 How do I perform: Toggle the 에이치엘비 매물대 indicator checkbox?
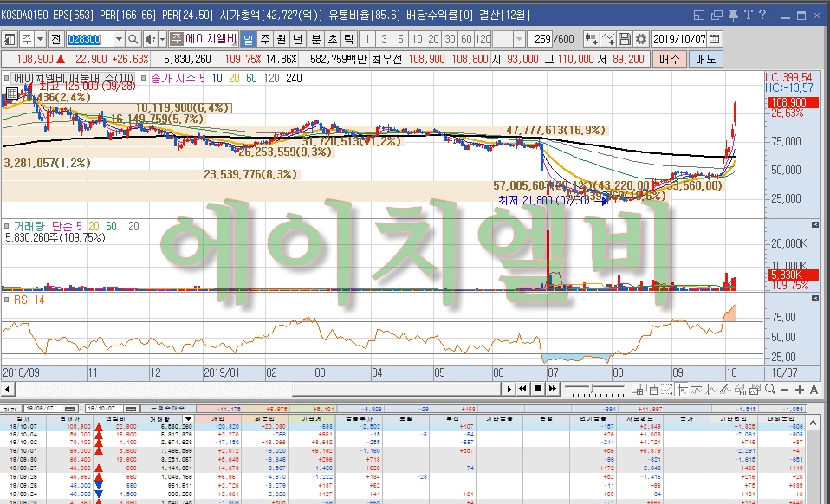7,78
